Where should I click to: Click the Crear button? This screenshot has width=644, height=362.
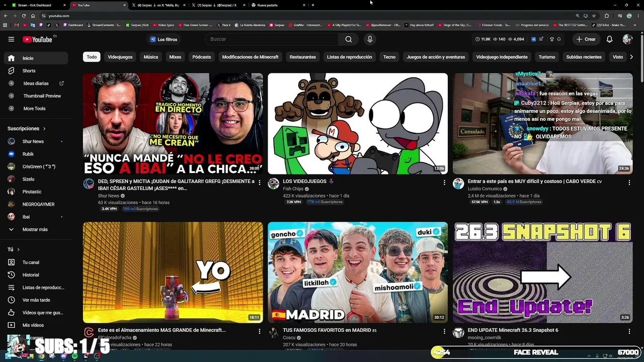pyautogui.click(x=586, y=39)
